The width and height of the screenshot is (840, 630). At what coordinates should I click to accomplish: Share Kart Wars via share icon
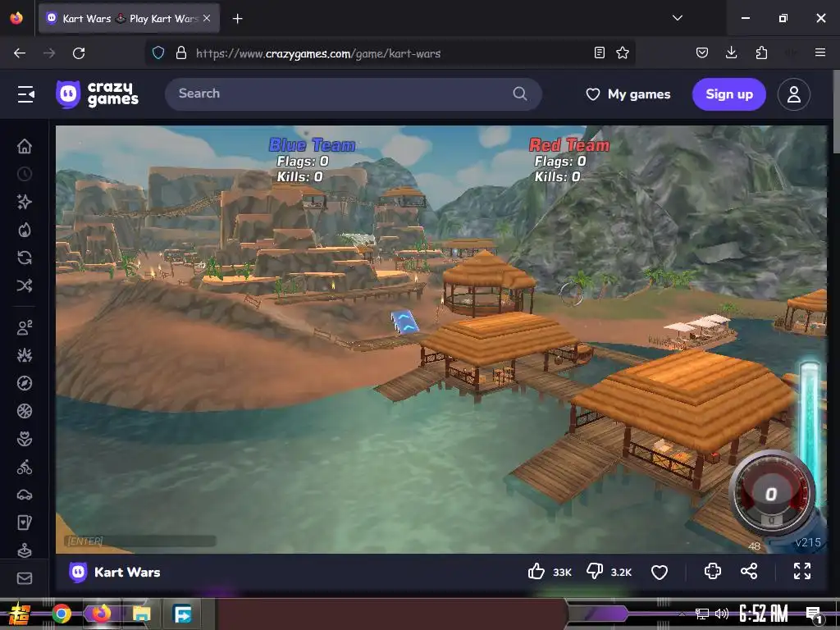click(x=749, y=571)
